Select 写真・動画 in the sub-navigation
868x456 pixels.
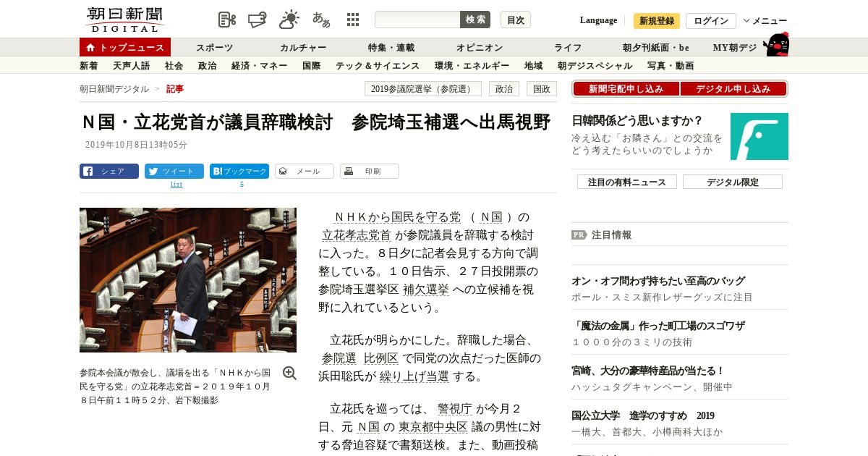point(671,66)
